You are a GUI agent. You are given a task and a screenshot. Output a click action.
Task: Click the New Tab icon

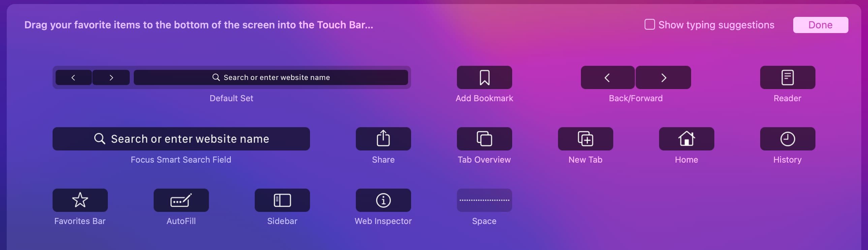pos(585,139)
